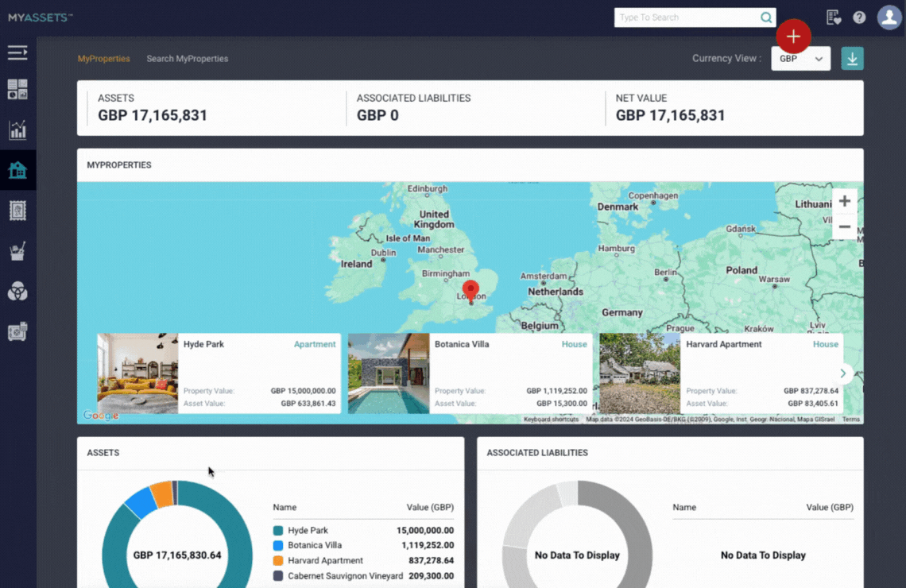Click the Net Value 'GBP 17,165,831' figure
This screenshot has height=588, width=906.
(670, 115)
